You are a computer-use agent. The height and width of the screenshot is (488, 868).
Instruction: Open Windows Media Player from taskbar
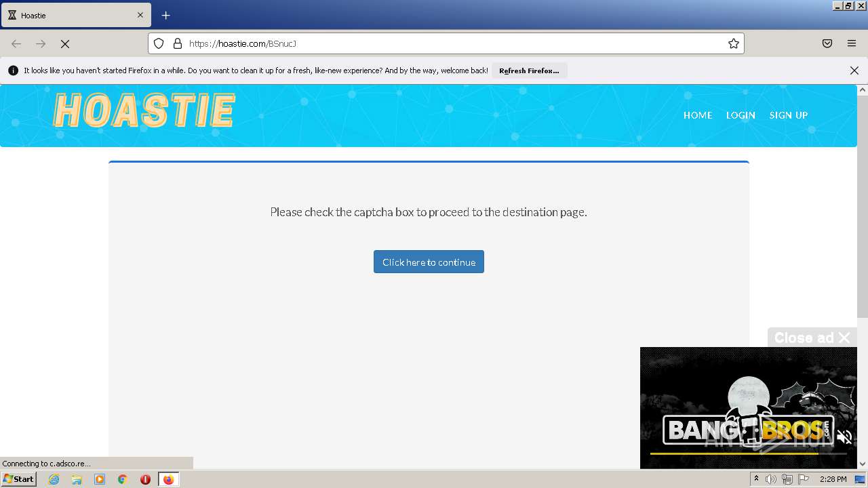tap(100, 479)
